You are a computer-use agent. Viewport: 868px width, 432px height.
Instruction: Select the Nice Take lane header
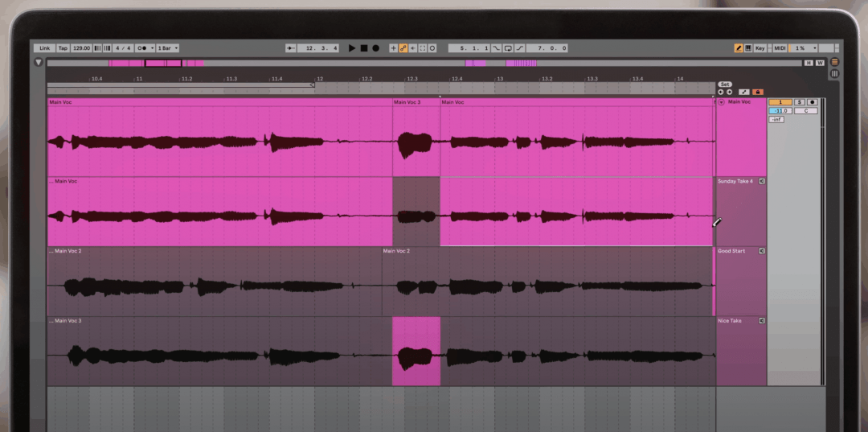(x=741, y=351)
